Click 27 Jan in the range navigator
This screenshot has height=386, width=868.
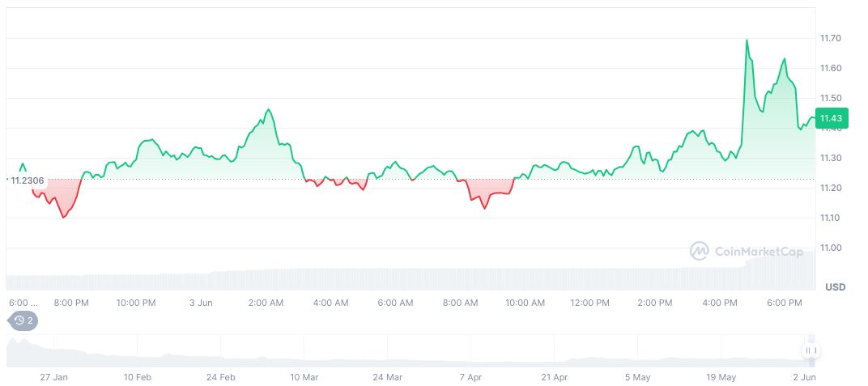54,377
